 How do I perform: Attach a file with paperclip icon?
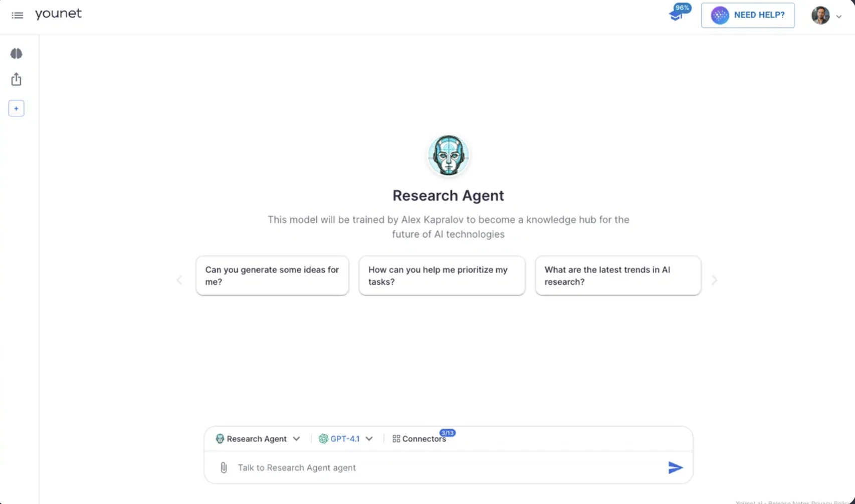coord(224,467)
